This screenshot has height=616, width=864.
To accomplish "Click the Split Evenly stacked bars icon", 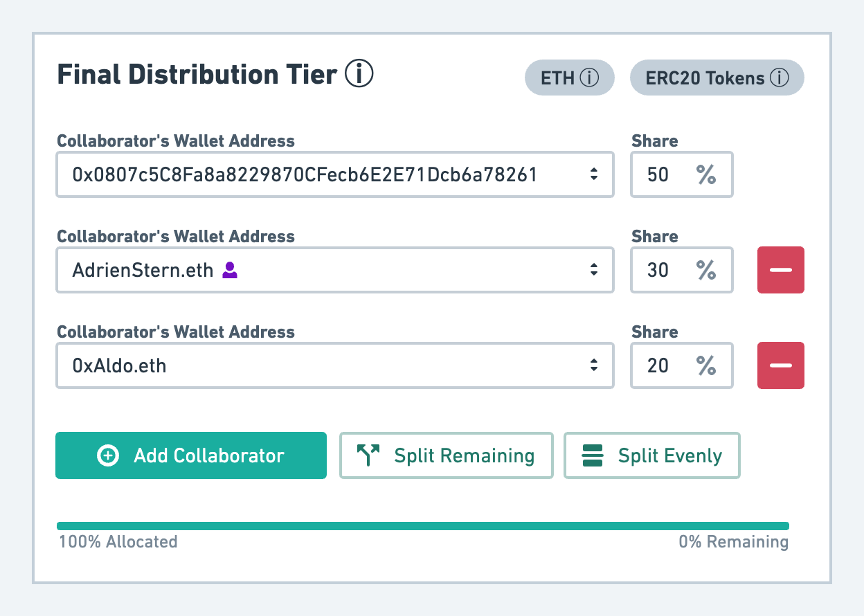I will pos(593,455).
